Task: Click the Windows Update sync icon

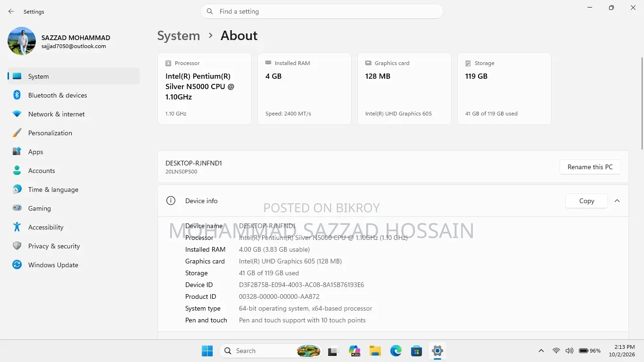Action: (x=17, y=265)
